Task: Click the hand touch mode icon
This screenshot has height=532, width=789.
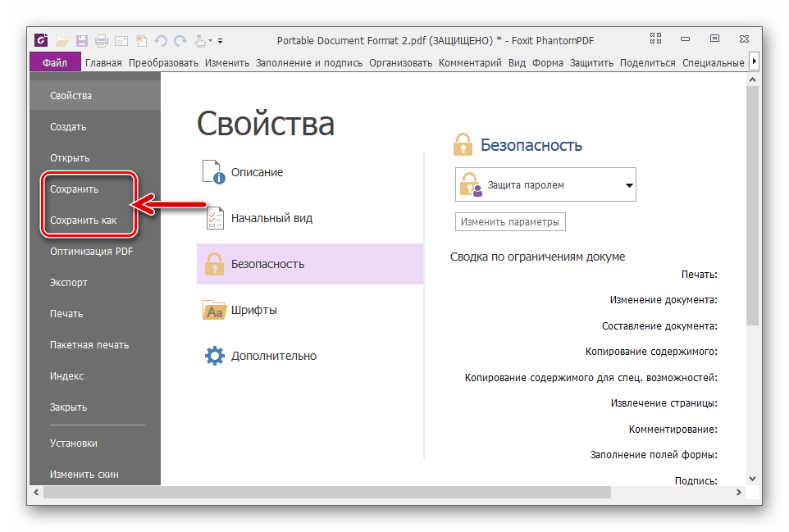Action: point(199,40)
